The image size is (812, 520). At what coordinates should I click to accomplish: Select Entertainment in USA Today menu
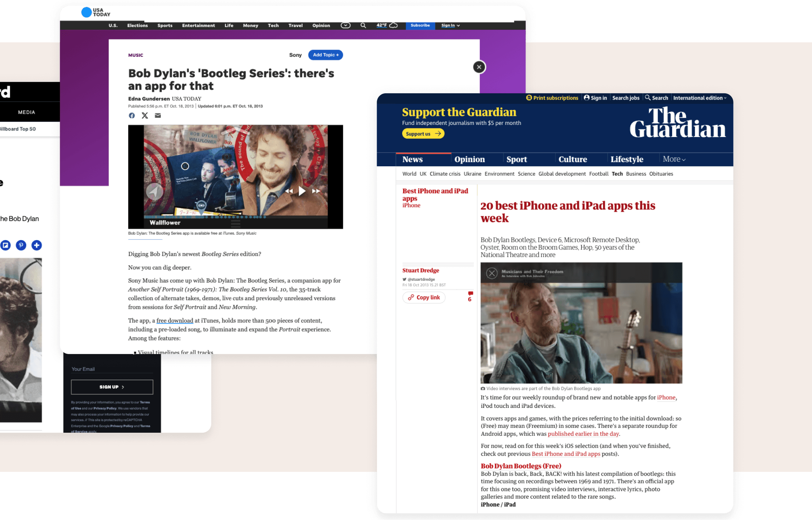(198, 26)
